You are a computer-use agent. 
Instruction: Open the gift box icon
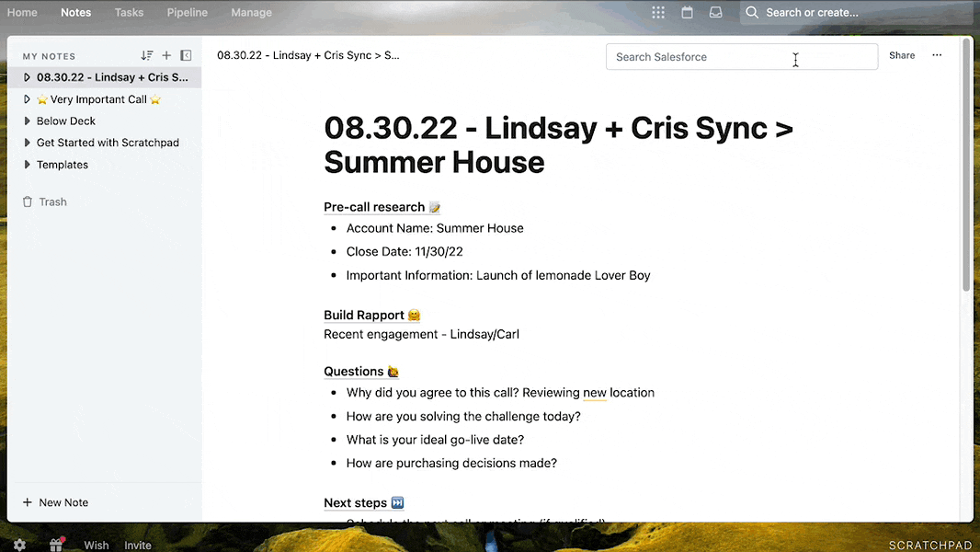click(x=56, y=546)
